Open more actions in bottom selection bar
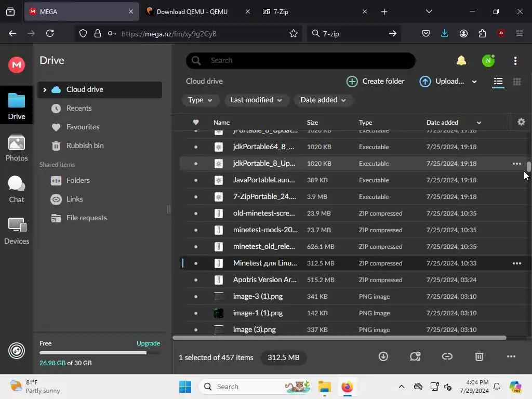This screenshot has height=399, width=532. pos(511,356)
